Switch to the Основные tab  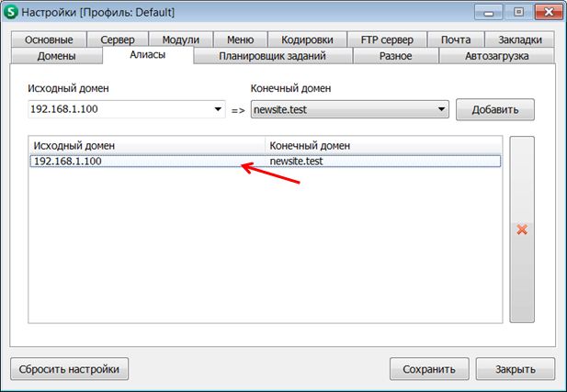click(x=49, y=40)
